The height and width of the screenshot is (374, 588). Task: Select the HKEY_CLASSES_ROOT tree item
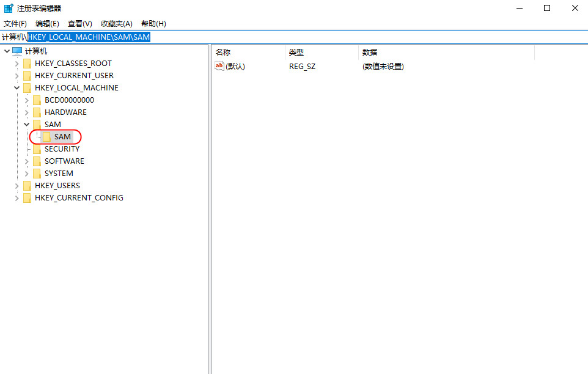73,63
